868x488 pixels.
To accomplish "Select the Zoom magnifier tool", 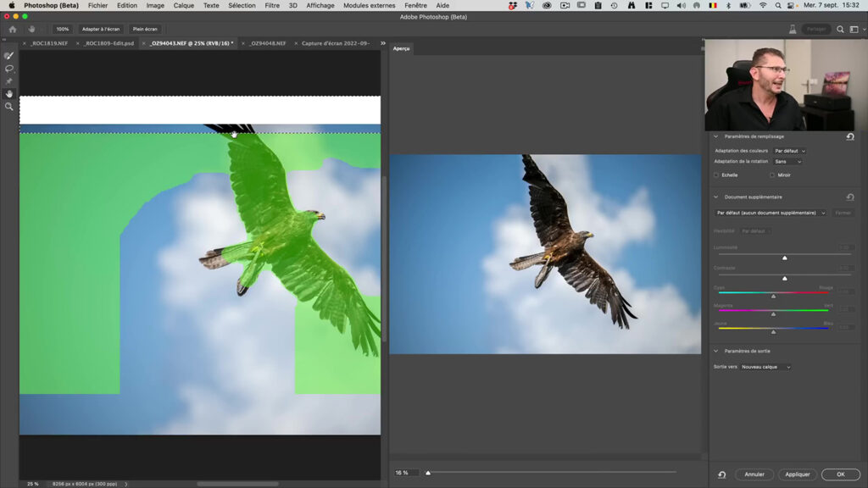I will pos(8,107).
